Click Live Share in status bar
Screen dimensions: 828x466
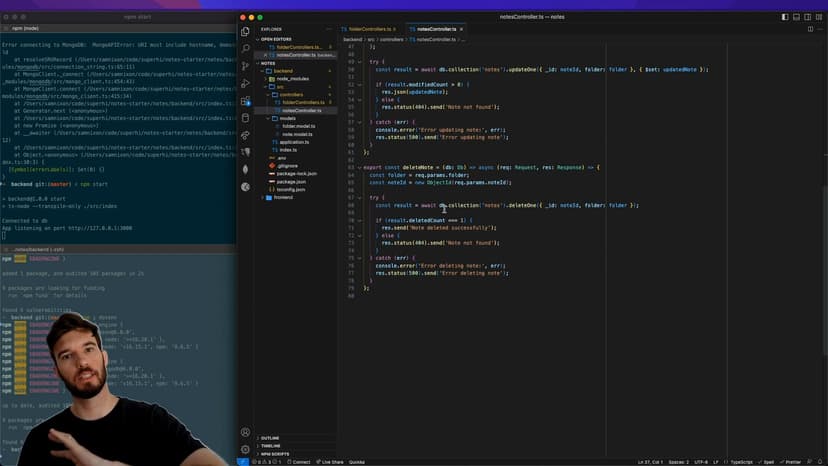331,462
